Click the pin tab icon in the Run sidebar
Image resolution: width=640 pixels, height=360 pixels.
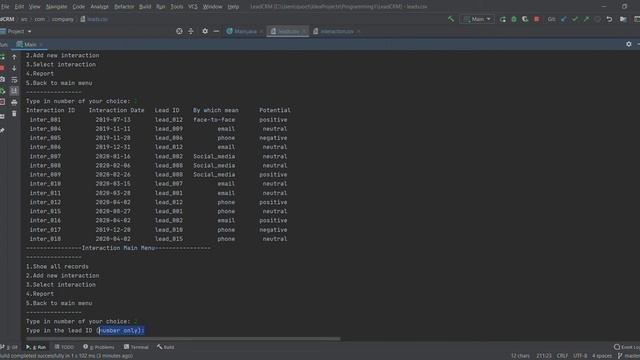(x=2, y=131)
